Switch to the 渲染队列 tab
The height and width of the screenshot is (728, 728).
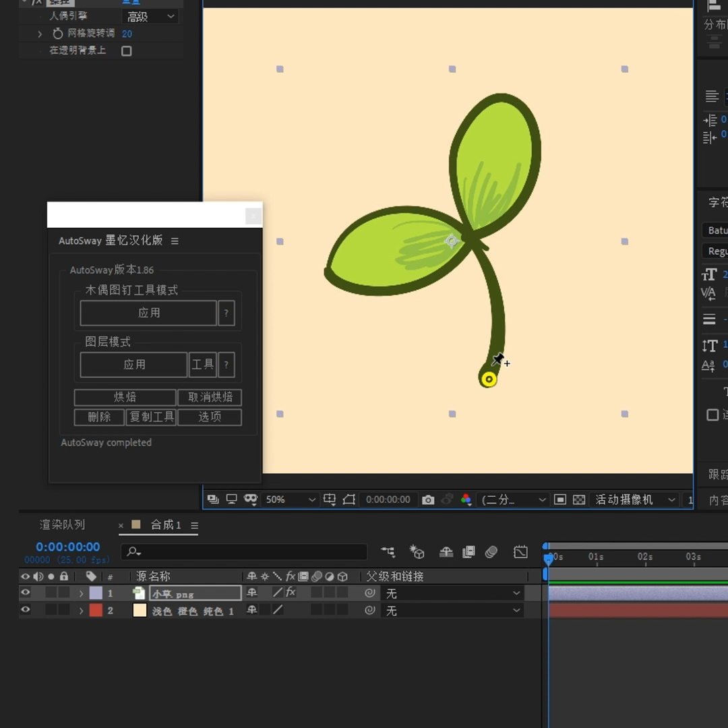click(62, 524)
